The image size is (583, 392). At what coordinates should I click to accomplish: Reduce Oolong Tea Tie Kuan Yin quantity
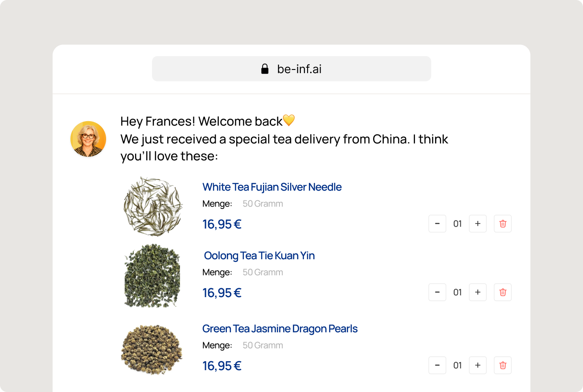coord(437,292)
